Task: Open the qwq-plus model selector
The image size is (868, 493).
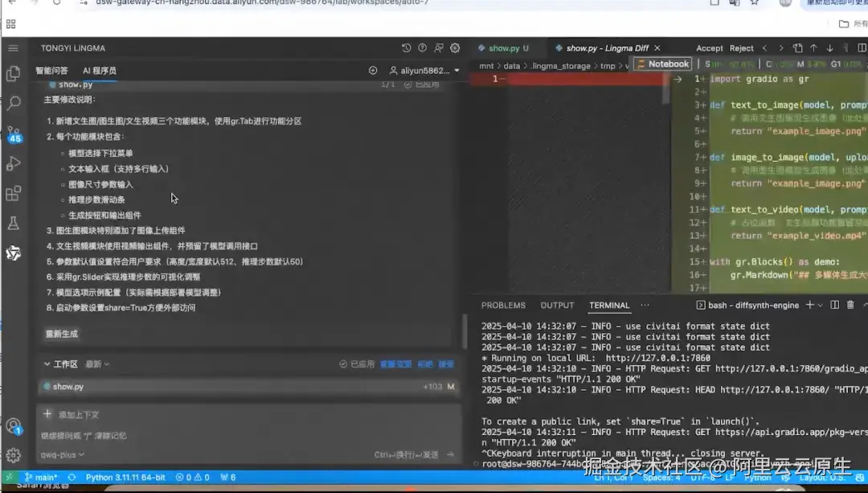Action: 62,454
